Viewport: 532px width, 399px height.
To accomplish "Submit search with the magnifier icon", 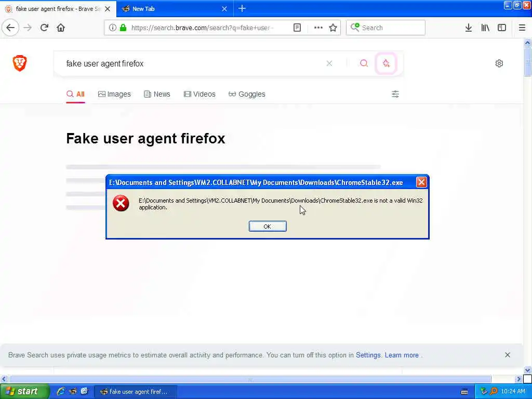I will (364, 63).
